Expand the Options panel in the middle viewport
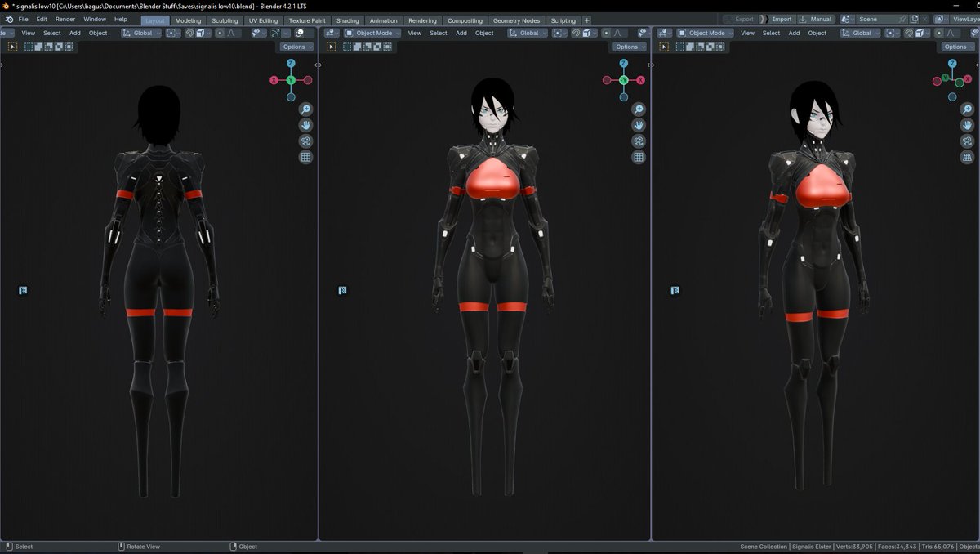Viewport: 980px width, 554px height. coord(628,47)
